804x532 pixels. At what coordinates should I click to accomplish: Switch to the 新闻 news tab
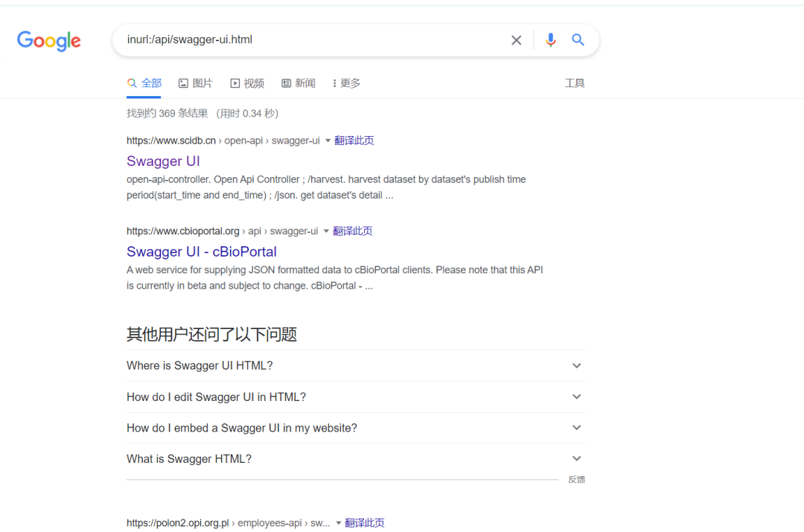click(x=299, y=83)
